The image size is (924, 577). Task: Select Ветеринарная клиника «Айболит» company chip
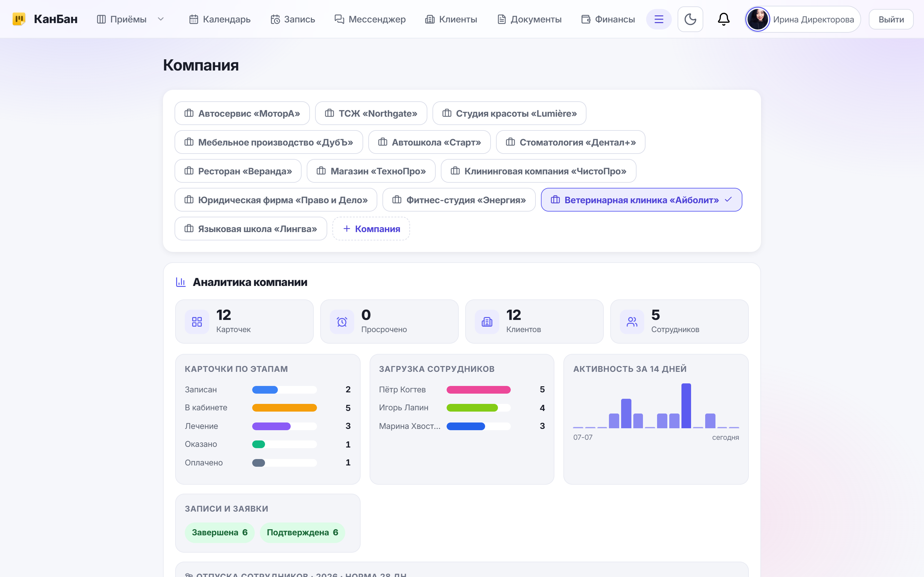(641, 200)
